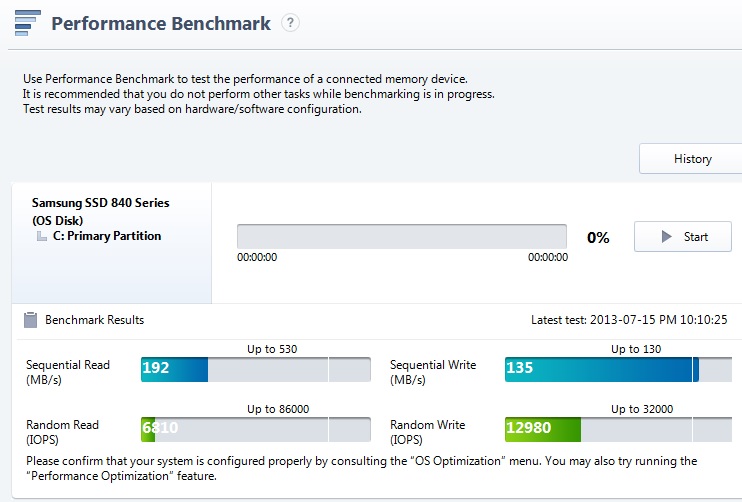Click the Sequential Read (MB/s) label

click(x=68, y=372)
